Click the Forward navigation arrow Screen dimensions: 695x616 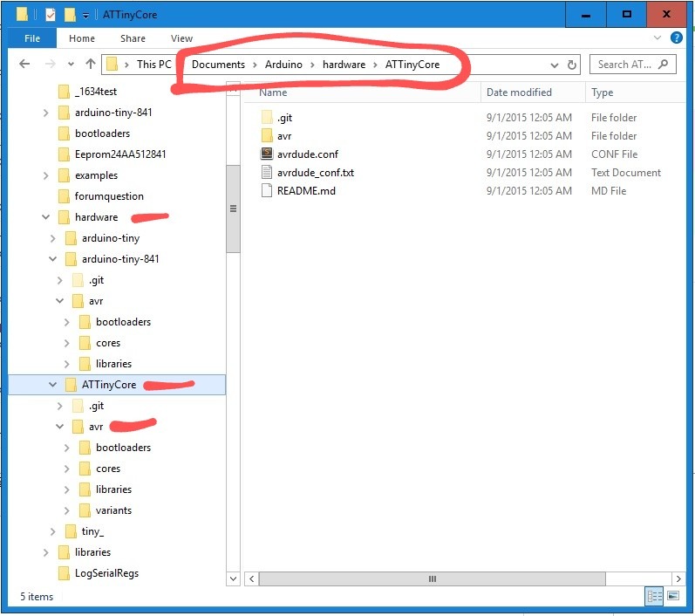pos(50,65)
